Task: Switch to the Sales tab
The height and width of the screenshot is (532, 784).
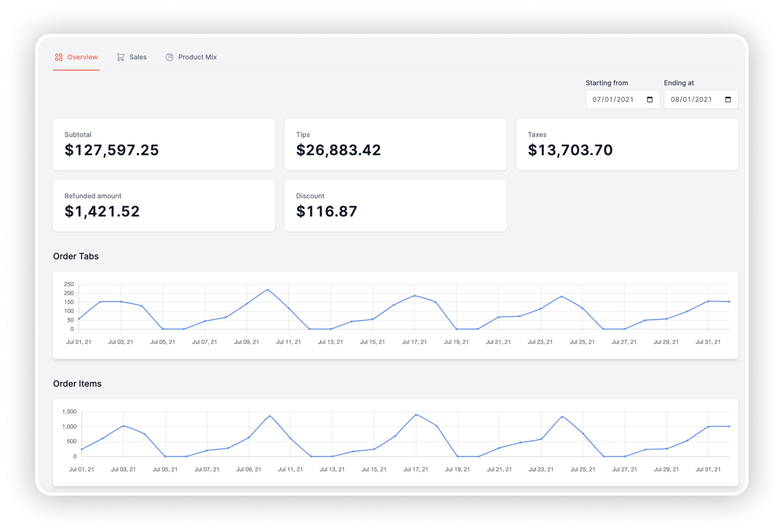Action: click(x=138, y=57)
